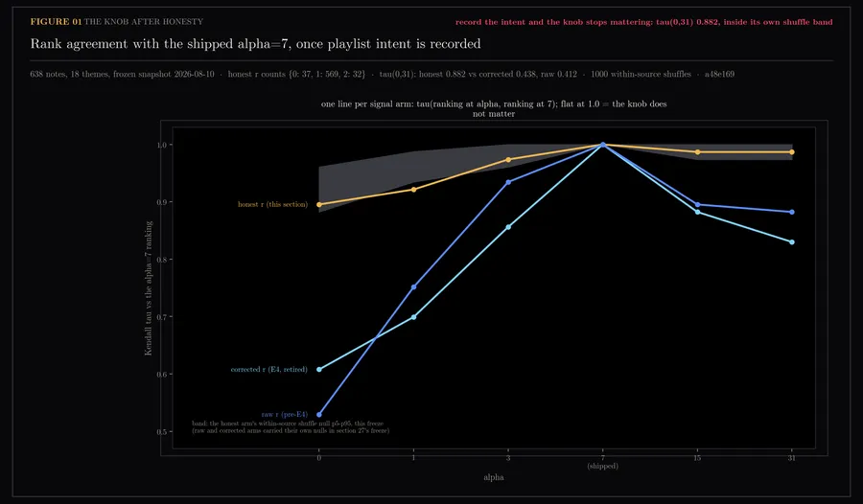
Task: Select the shared peak point at alpha 7
Action: [x=603, y=146]
